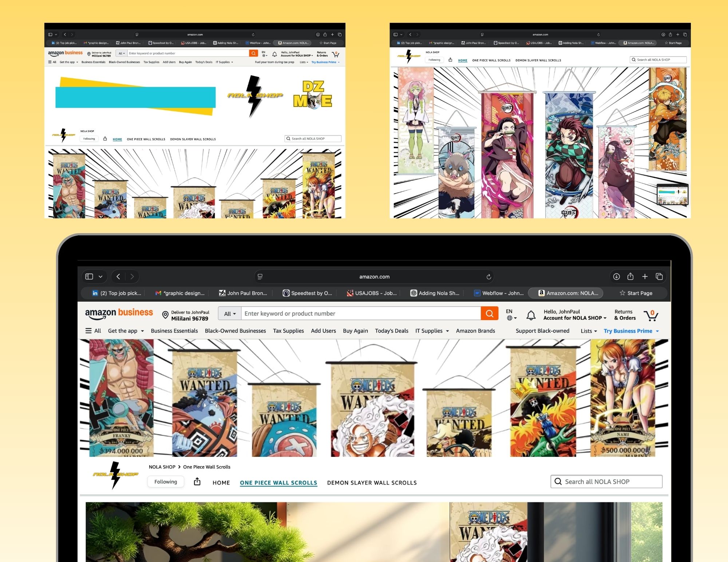
Task: Expand Account for NOLA SHOP menu
Action: click(574, 318)
